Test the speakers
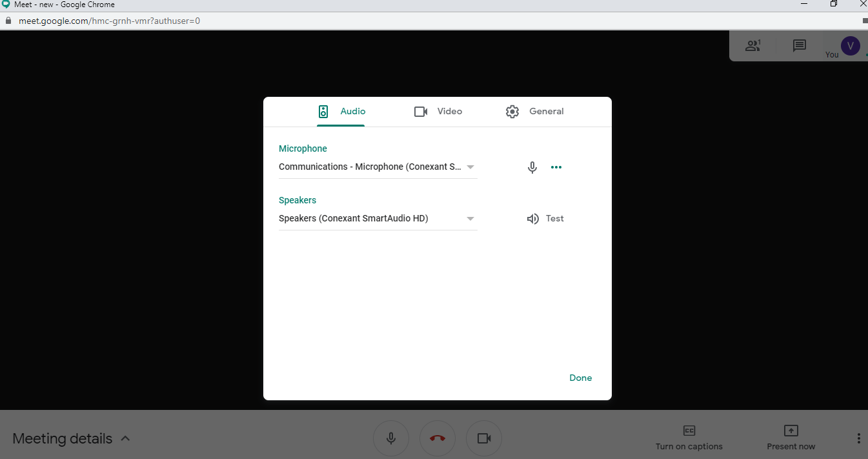 point(554,218)
